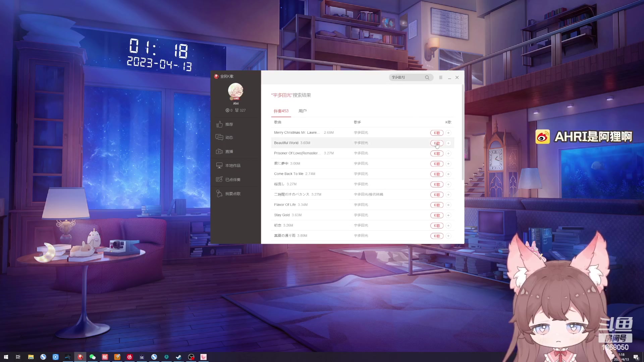
Task: Open Steam from the taskbar
Action: click(179, 357)
